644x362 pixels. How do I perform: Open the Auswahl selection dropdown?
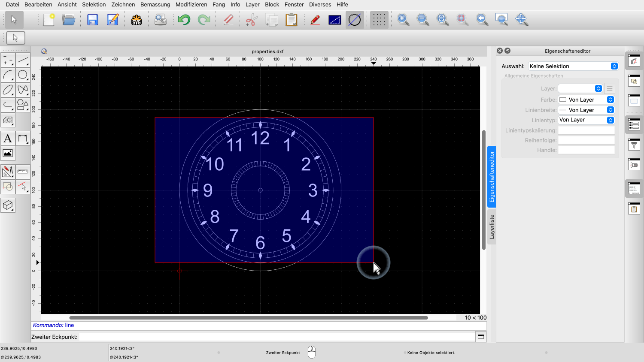[573, 66]
